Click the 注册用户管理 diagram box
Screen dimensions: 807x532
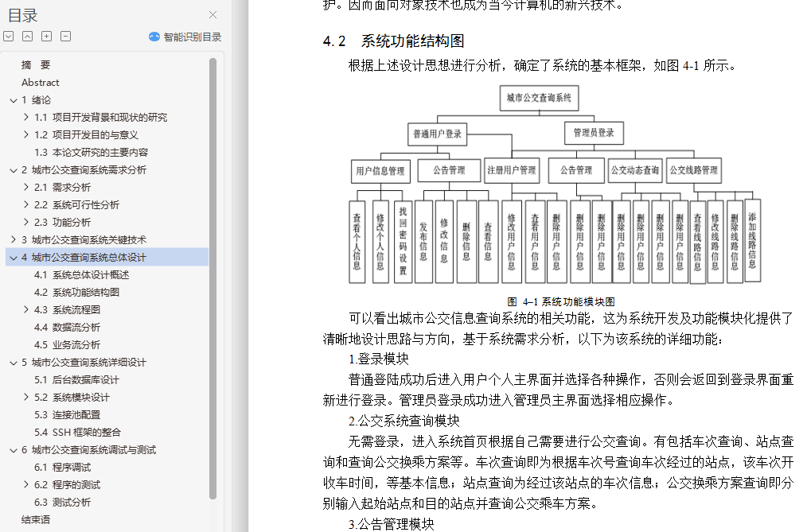tap(512, 169)
